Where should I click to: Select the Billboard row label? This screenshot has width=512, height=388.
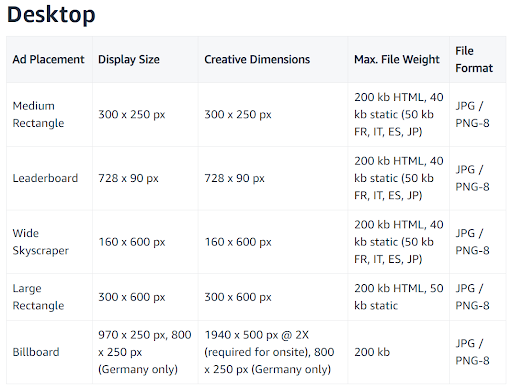click(x=36, y=352)
